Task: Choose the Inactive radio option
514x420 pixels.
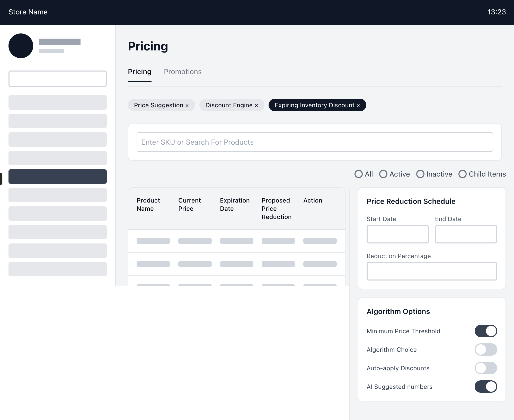Action: (420, 174)
